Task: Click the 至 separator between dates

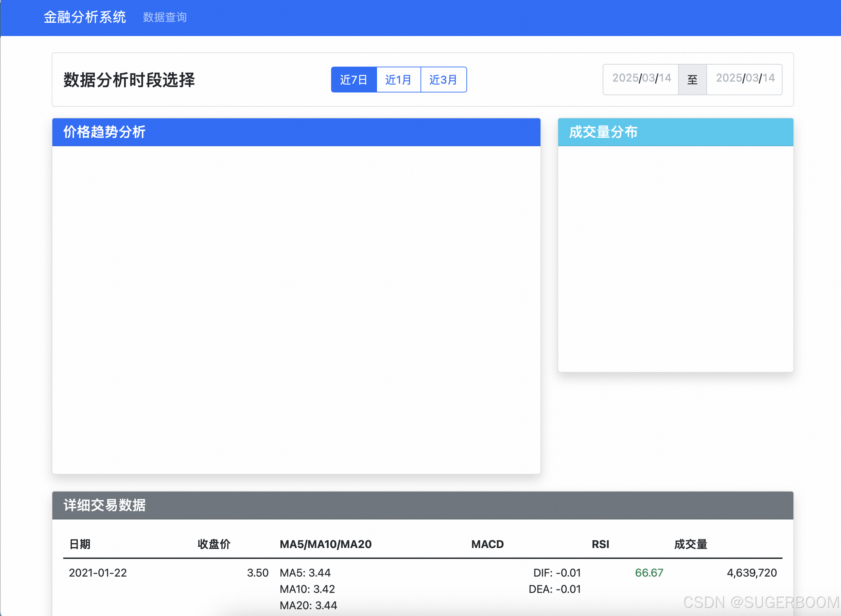Action: coord(692,80)
